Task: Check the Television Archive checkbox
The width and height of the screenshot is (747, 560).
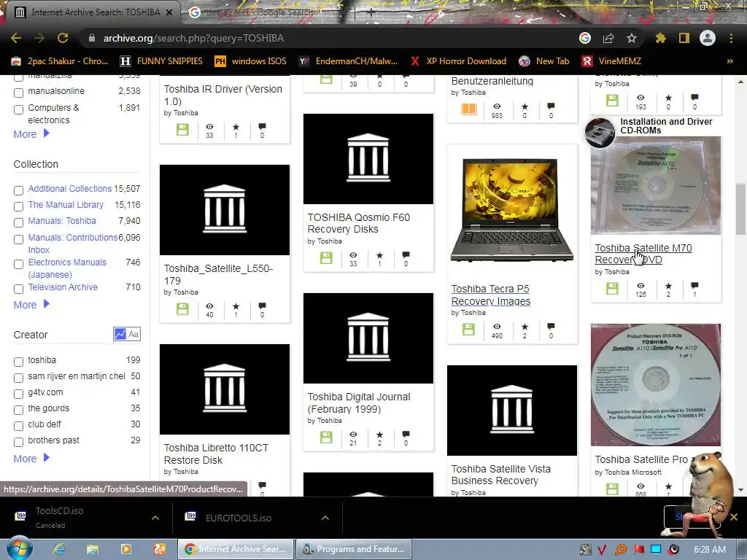Action: click(18, 289)
